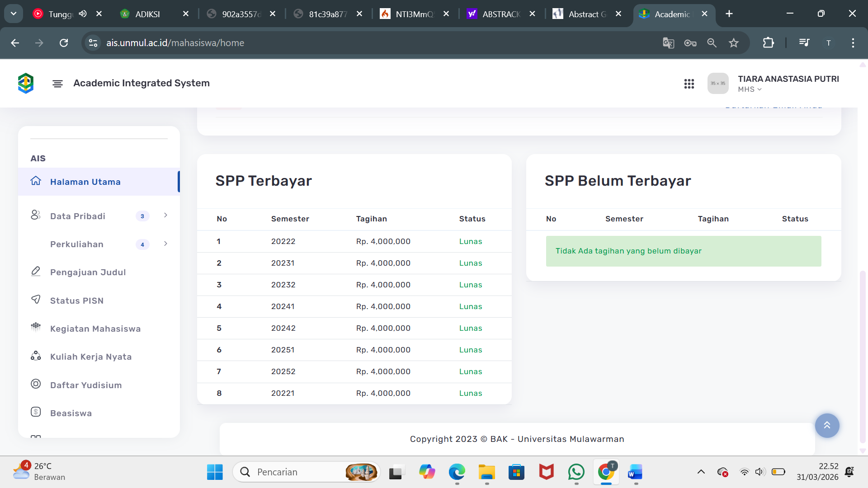Click the Pengajuan Judul pencil icon
868x488 pixels.
click(36, 272)
